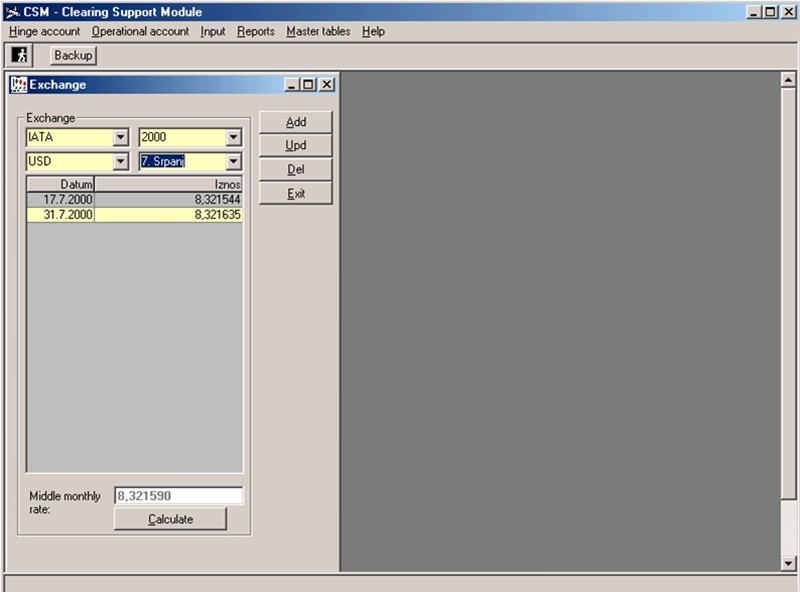
Task: Click the main vertical scrollbar thumb
Action: pyautogui.click(x=788, y=293)
